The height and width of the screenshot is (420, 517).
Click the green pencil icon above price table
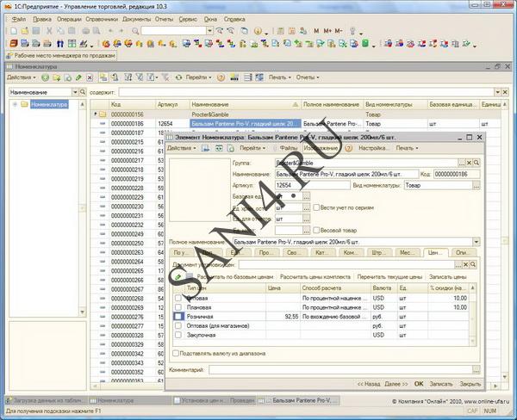[x=178, y=277]
